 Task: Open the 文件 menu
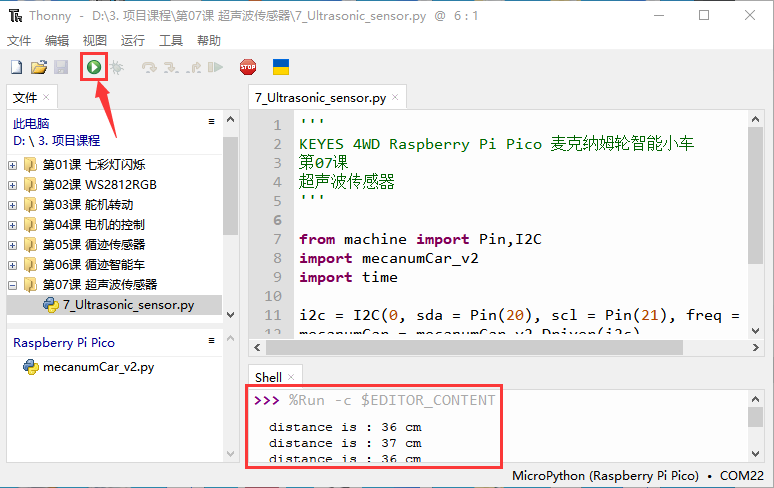[19, 40]
